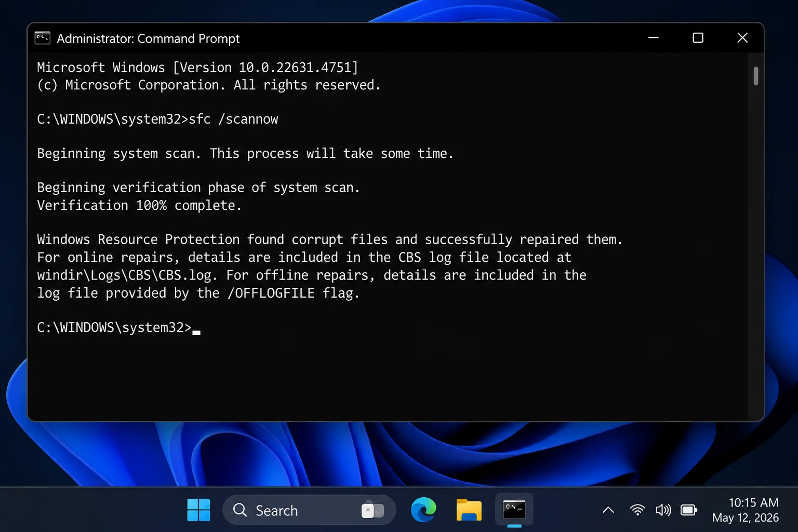Minimize the Command Prompt window
798x532 pixels.
654,38
